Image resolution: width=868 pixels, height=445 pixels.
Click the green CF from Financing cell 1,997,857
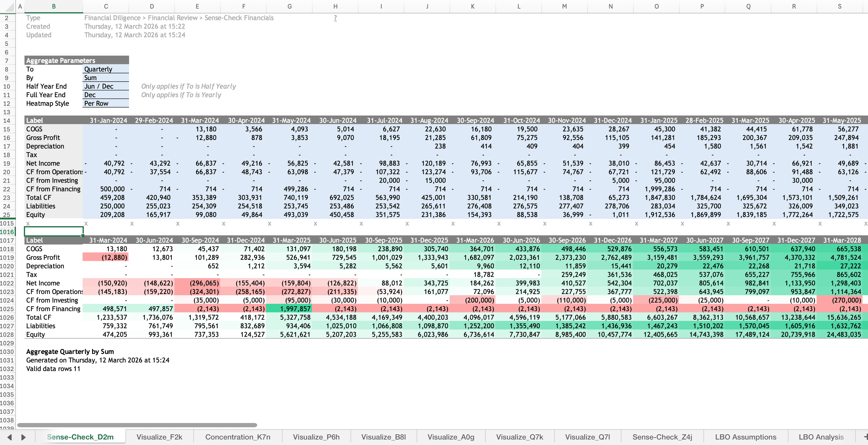coord(289,309)
